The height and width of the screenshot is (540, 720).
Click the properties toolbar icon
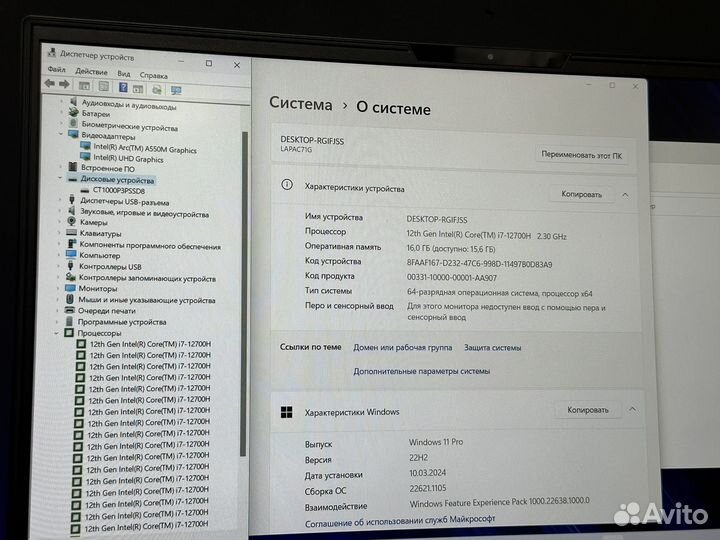tap(104, 86)
